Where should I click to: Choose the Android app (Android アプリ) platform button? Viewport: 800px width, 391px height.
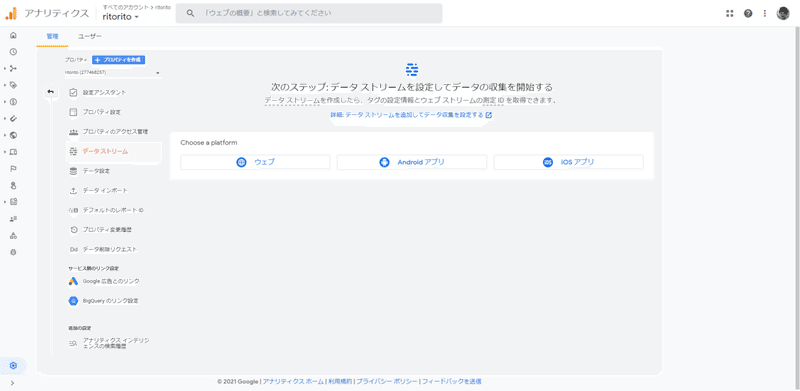412,162
